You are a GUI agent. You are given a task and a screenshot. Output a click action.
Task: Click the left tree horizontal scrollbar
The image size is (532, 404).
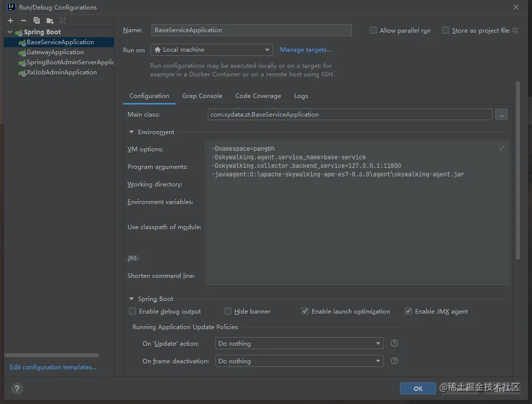click(x=52, y=355)
